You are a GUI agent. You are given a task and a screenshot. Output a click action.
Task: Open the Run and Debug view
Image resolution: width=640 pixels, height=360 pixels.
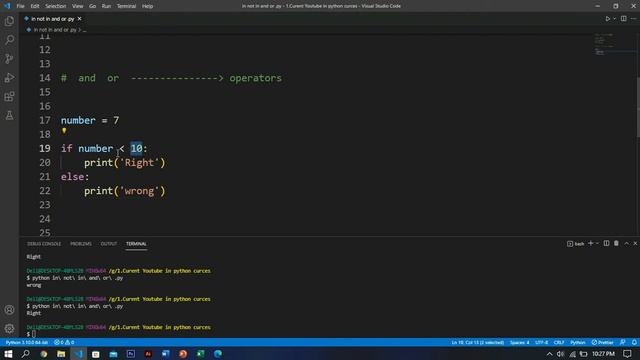tap(9, 78)
